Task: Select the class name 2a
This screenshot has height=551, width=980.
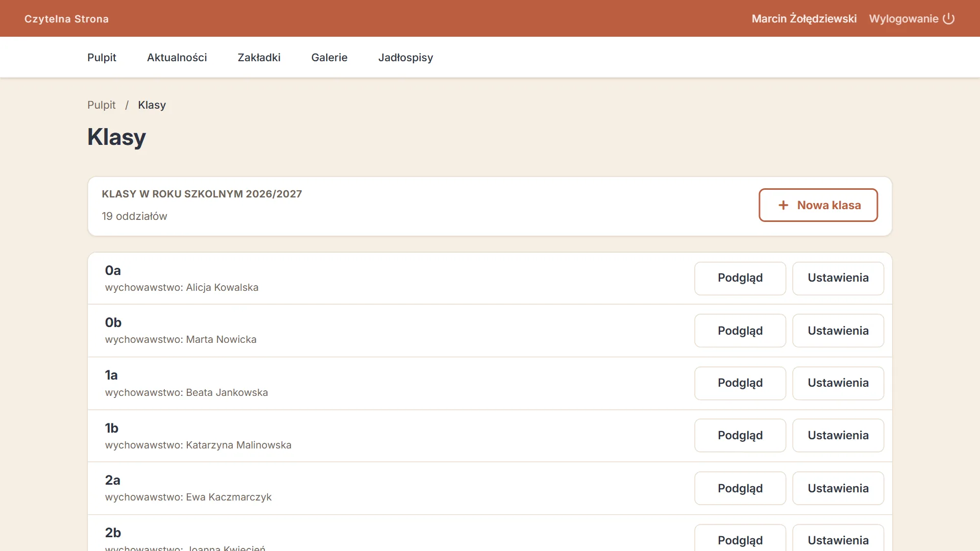Action: (x=113, y=480)
